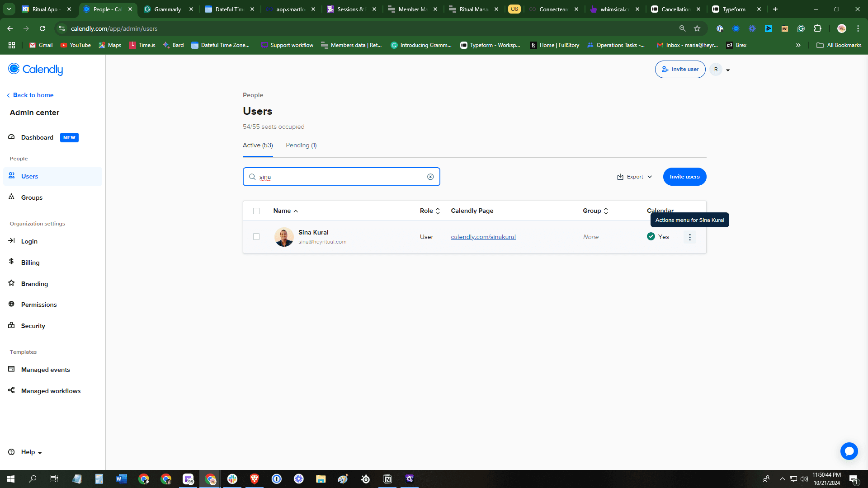
Task: Sort the table by Role
Action: click(430, 211)
